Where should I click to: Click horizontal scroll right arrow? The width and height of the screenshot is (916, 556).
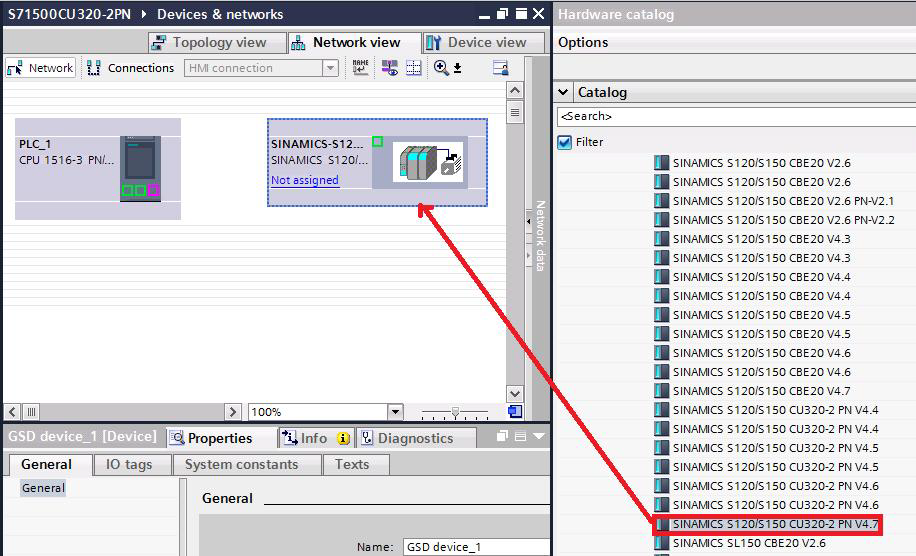point(233,412)
